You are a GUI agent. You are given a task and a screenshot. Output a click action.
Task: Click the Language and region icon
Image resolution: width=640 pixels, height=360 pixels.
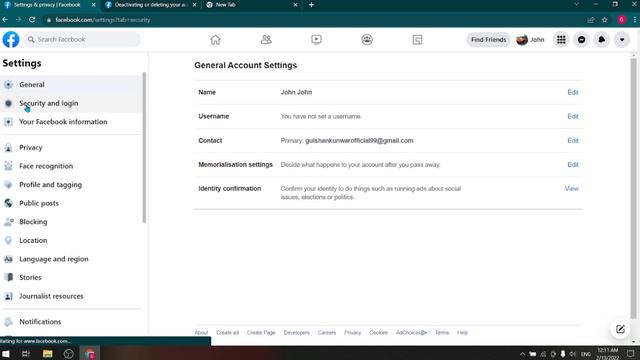8,259
